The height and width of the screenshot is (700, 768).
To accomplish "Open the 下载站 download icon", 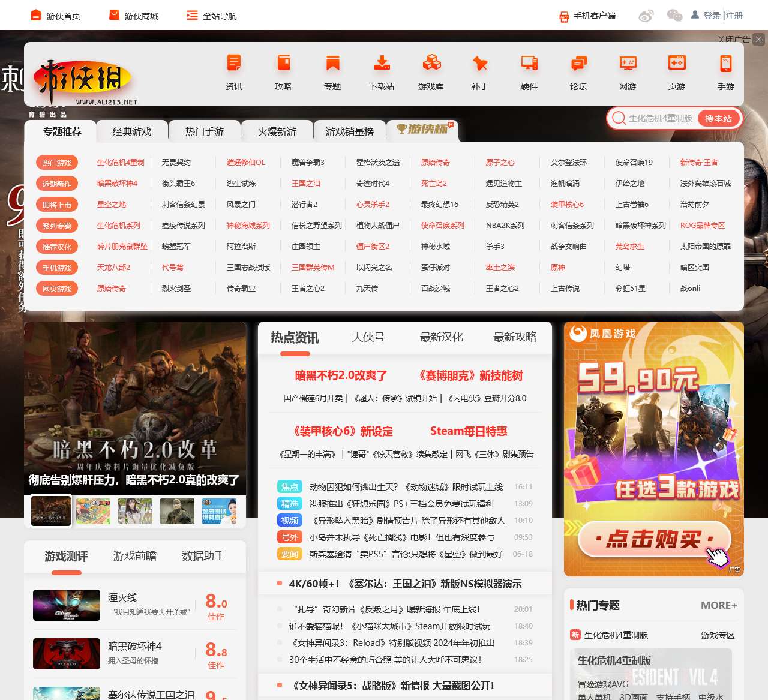I will (382, 63).
